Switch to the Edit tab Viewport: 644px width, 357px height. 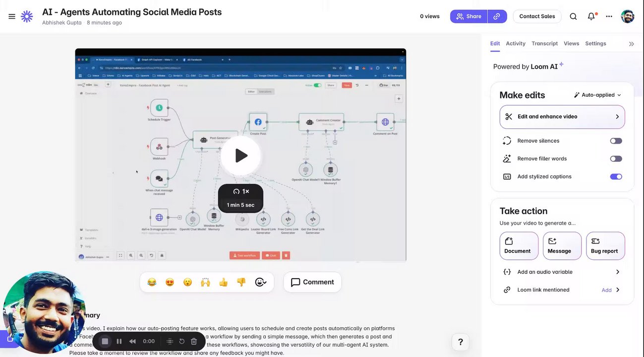(x=495, y=44)
